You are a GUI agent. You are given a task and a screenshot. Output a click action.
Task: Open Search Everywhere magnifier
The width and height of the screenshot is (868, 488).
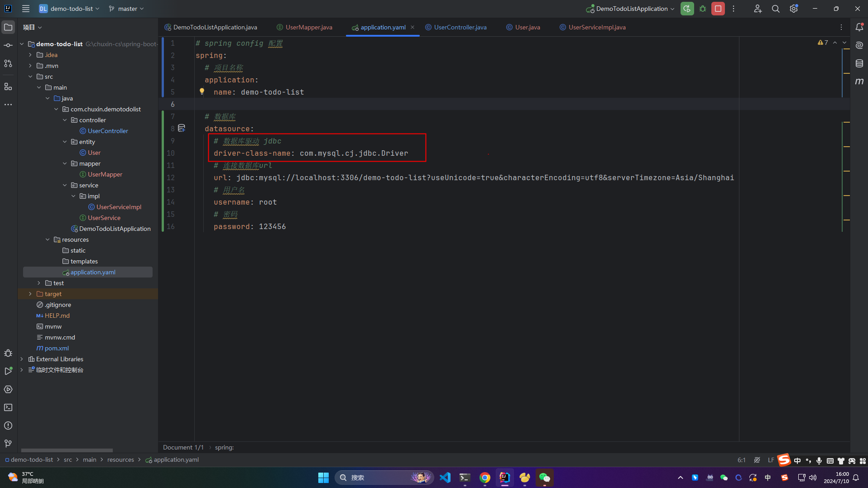click(x=776, y=9)
